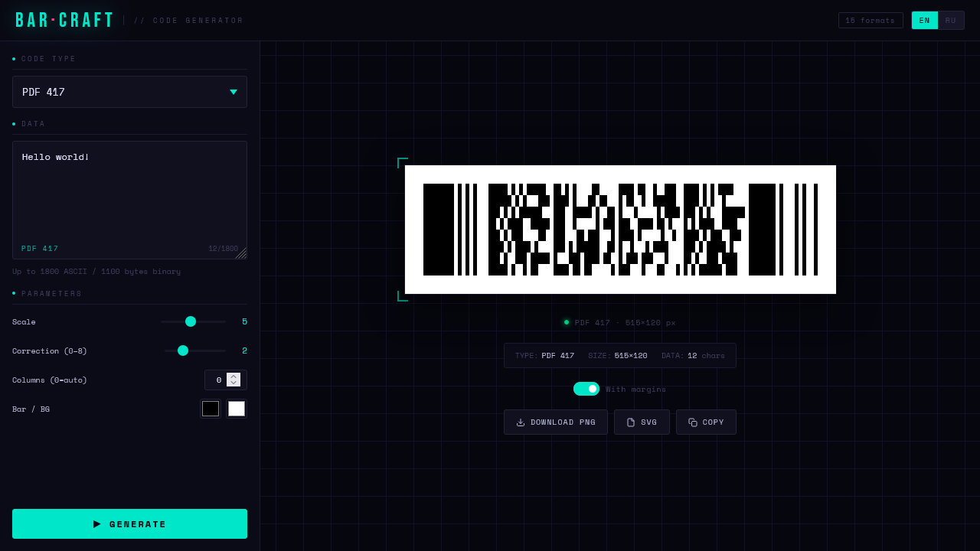Click the 'Up to 1800 ASCII / 1100 bytes binary' hint

click(96, 271)
